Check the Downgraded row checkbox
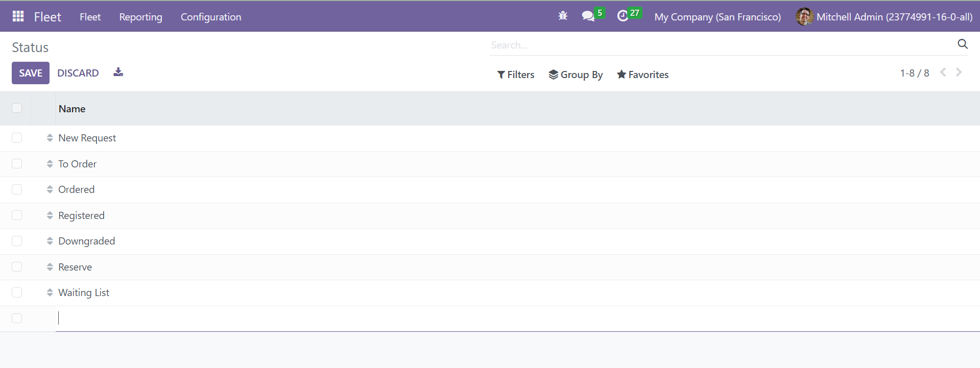 (x=17, y=241)
